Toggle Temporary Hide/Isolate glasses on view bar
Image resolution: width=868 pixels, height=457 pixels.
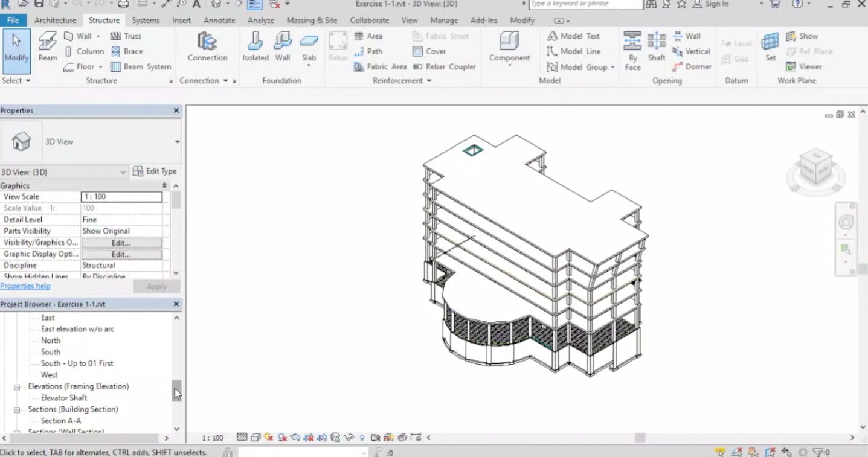click(x=349, y=437)
